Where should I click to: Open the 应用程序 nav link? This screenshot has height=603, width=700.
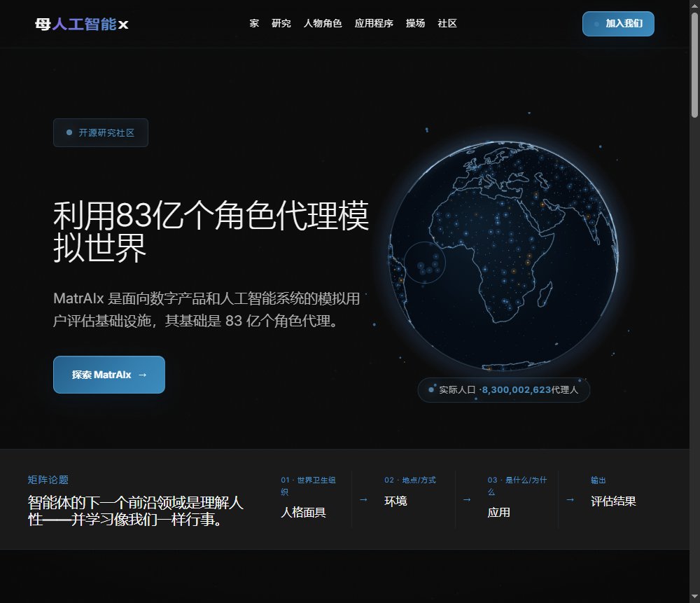pos(374,24)
